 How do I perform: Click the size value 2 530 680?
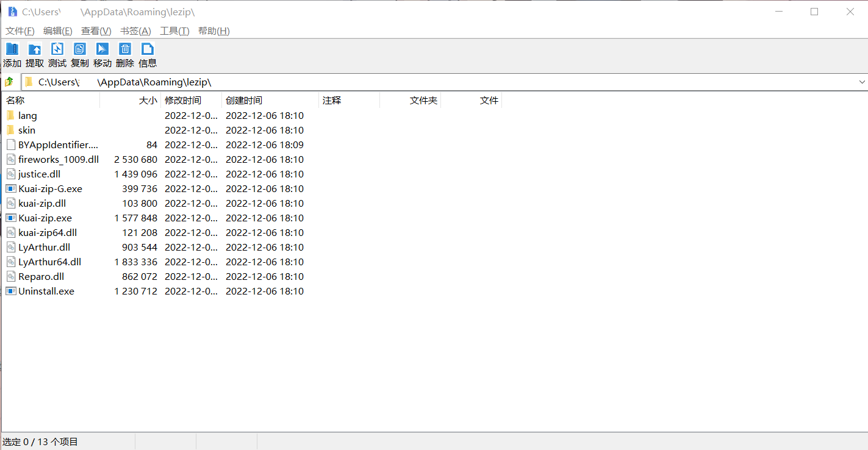(x=135, y=159)
